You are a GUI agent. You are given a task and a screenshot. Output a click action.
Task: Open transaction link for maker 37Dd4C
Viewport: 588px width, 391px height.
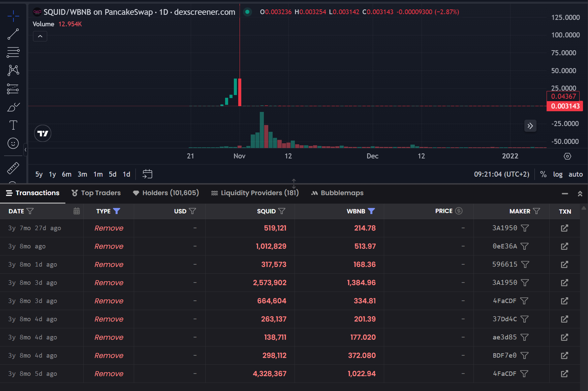coord(564,319)
